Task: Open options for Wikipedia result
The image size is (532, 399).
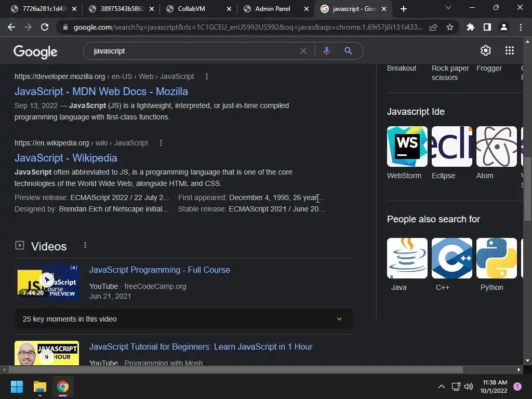Action: (161, 143)
